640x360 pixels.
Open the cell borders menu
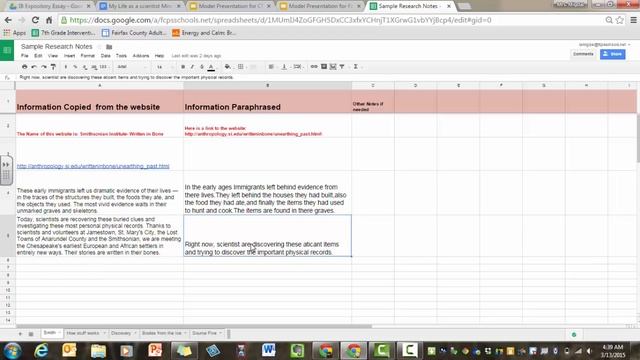pyautogui.click(x=241, y=67)
